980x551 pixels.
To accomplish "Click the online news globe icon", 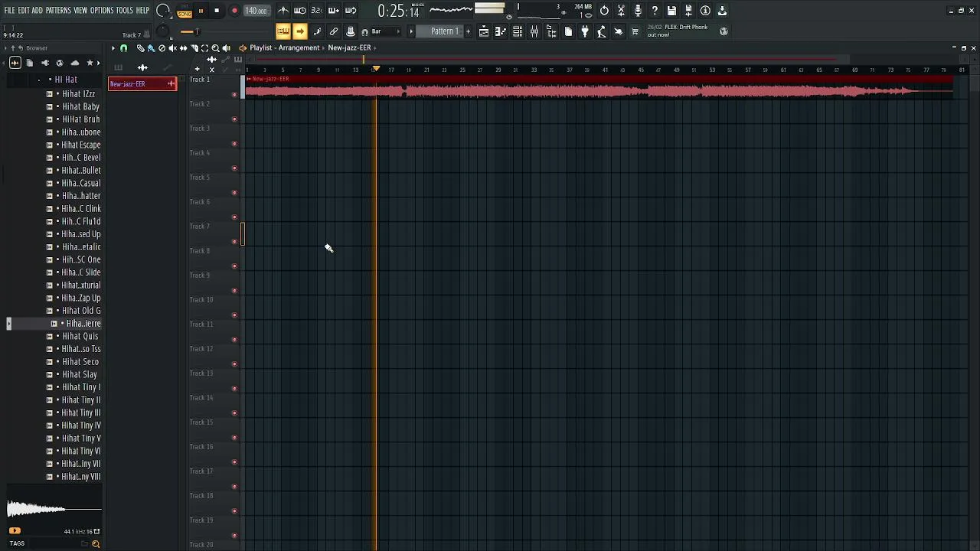I will click(x=724, y=31).
